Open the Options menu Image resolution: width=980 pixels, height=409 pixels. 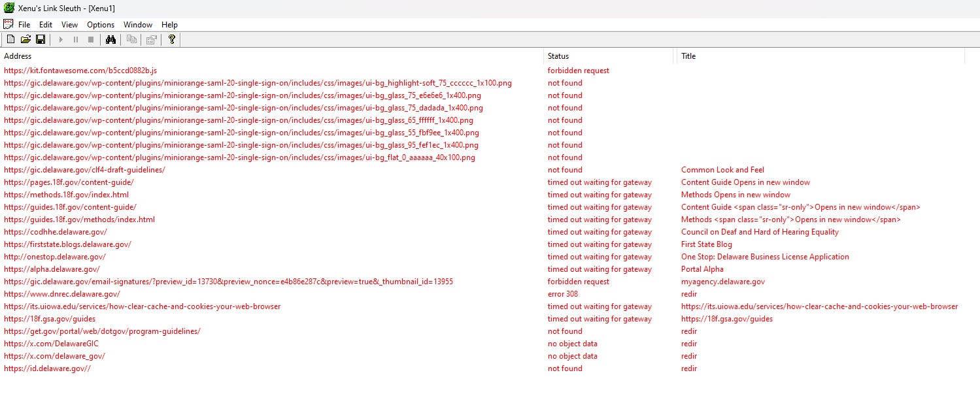click(x=101, y=25)
